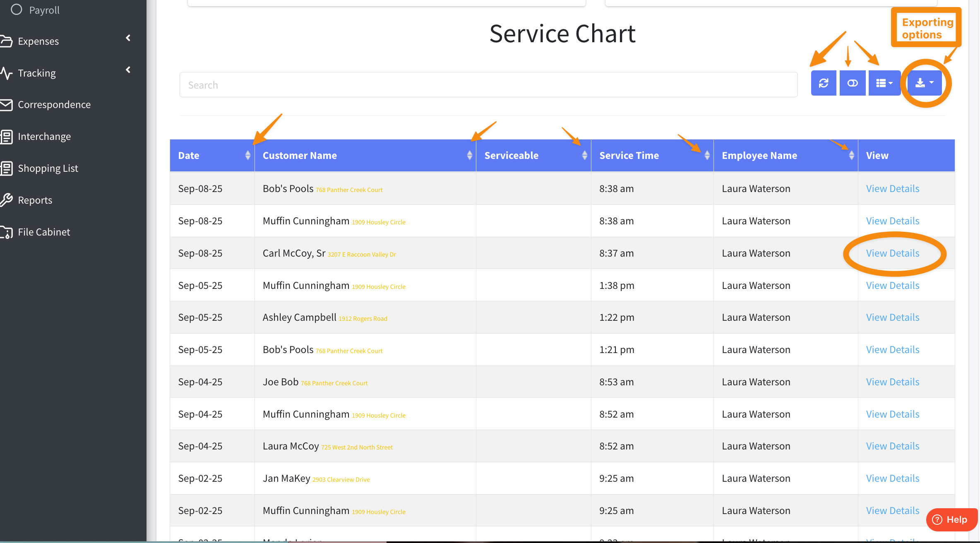This screenshot has width=980, height=543.
Task: Open View Details for Carl McCoy, Sr
Action: [893, 253]
